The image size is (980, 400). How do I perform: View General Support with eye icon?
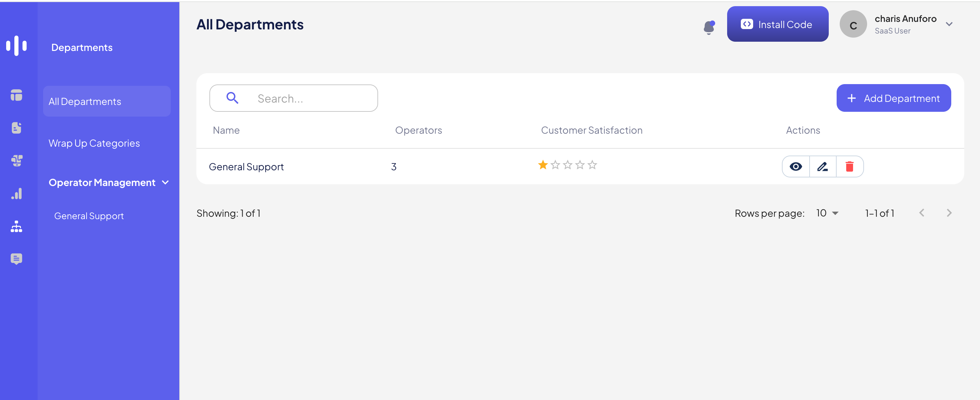tap(796, 166)
